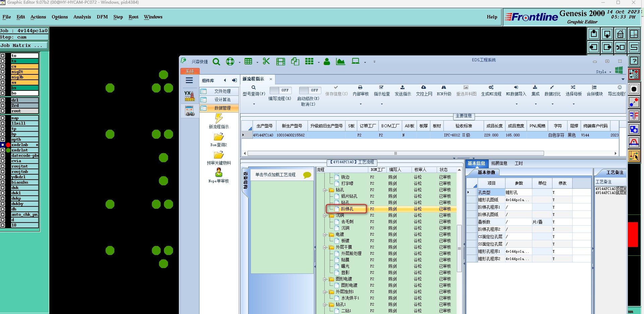644x314 pixels.
Task: Click the green tiles grid icon
Action: [x=309, y=61]
